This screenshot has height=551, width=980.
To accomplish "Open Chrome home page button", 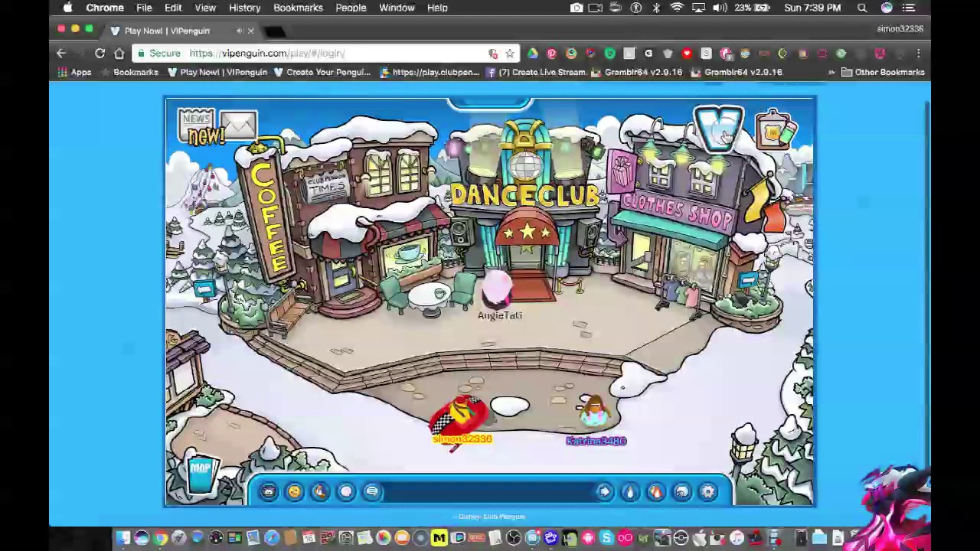I will click(119, 53).
